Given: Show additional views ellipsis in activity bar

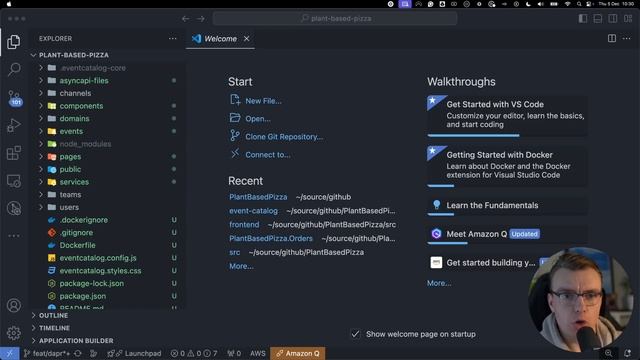Looking at the screenshot, I should point(14,236).
